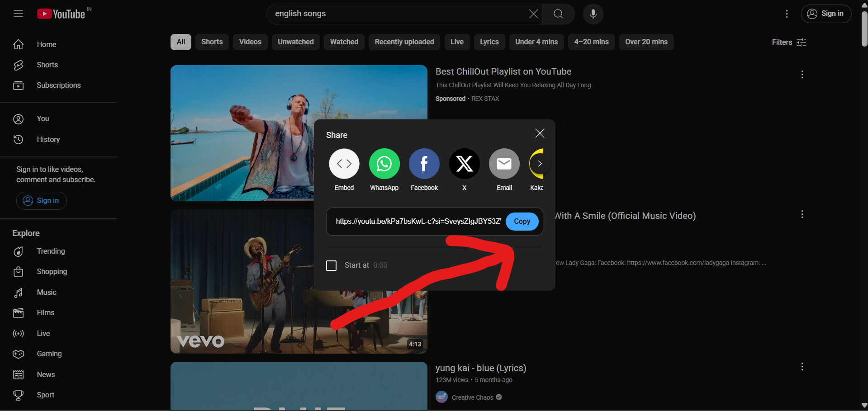The height and width of the screenshot is (411, 868).
Task: Select the 4–20 mins chip
Action: click(592, 42)
